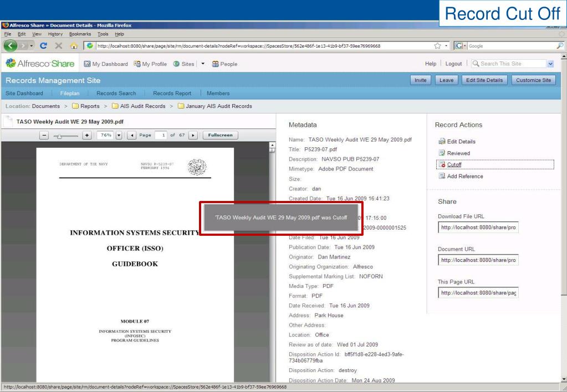This screenshot has height=392, width=567.
Task: Open the View menu
Action: tap(37, 34)
